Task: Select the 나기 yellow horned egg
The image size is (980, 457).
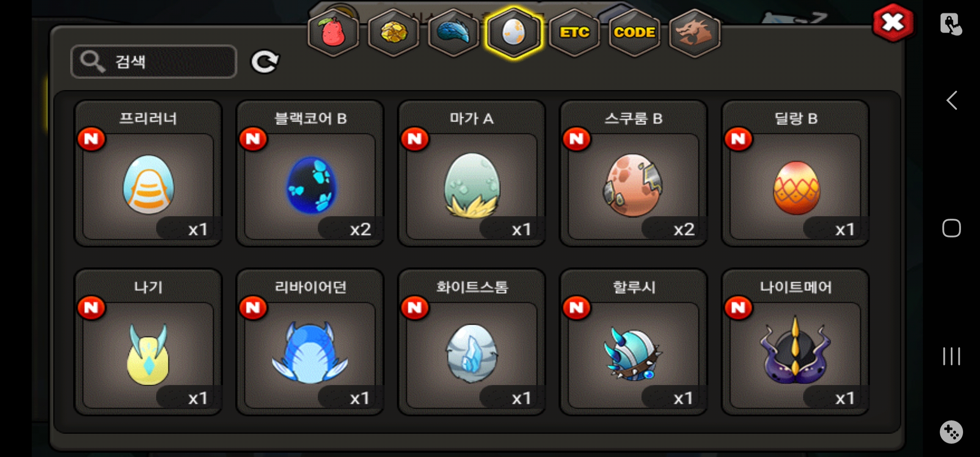Action: pos(148,342)
